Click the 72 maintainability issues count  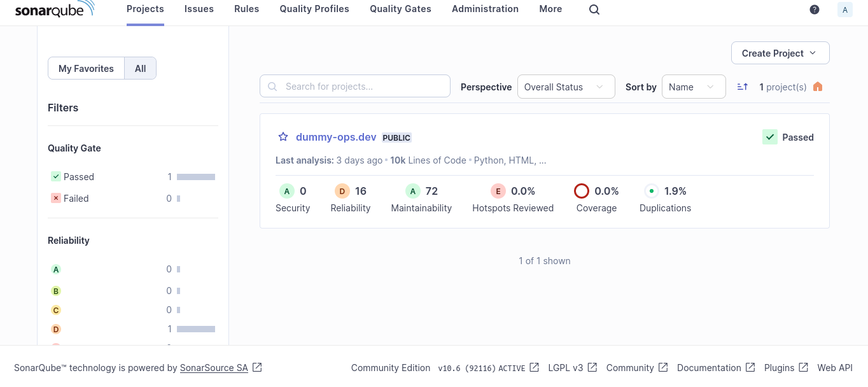431,191
